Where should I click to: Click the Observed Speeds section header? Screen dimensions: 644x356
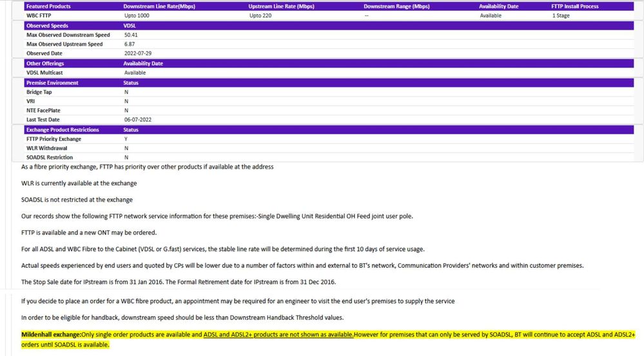(x=47, y=26)
